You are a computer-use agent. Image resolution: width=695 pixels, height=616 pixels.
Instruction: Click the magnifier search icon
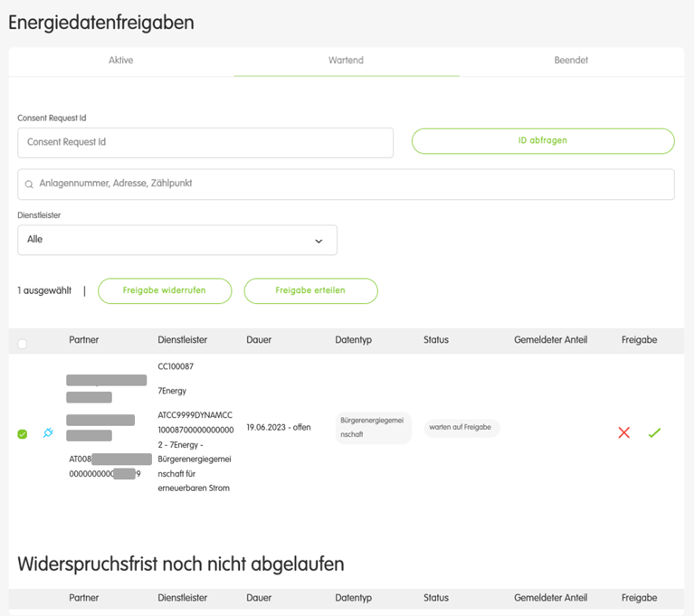click(29, 185)
